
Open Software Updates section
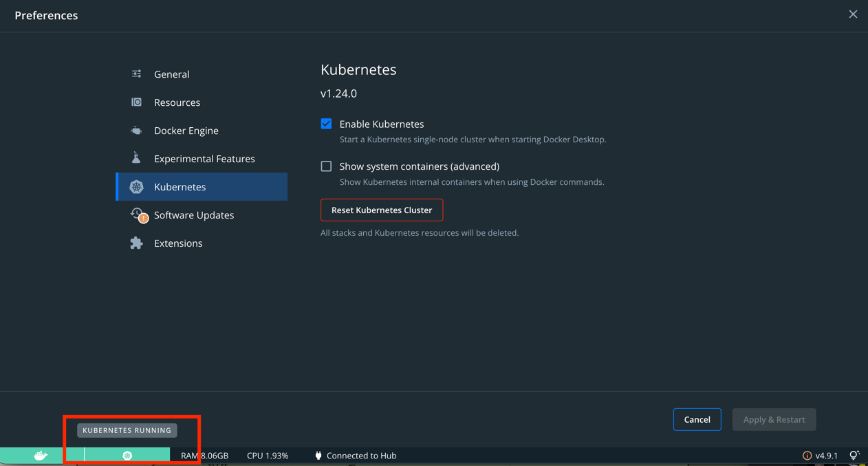coord(202,214)
